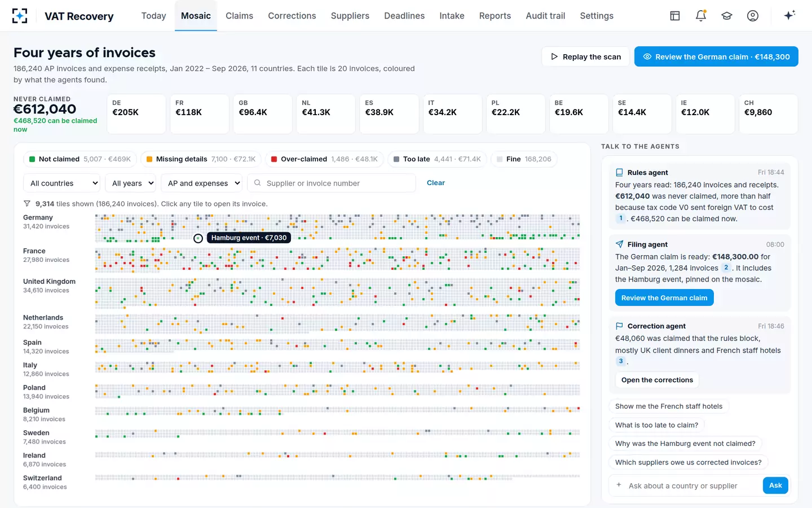Toggle the Fine legend filter

click(x=524, y=159)
